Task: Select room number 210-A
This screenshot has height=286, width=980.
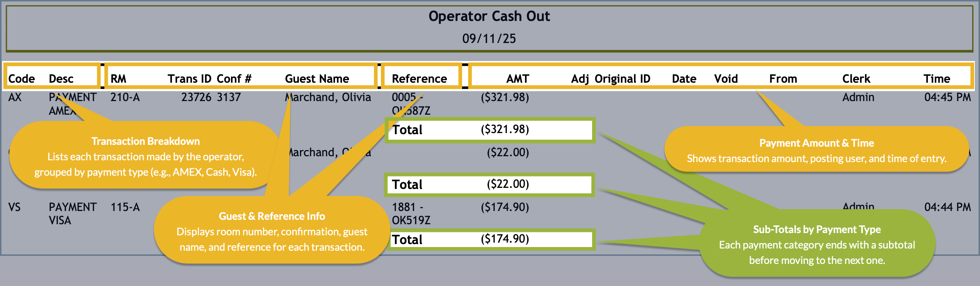Action: [125, 97]
